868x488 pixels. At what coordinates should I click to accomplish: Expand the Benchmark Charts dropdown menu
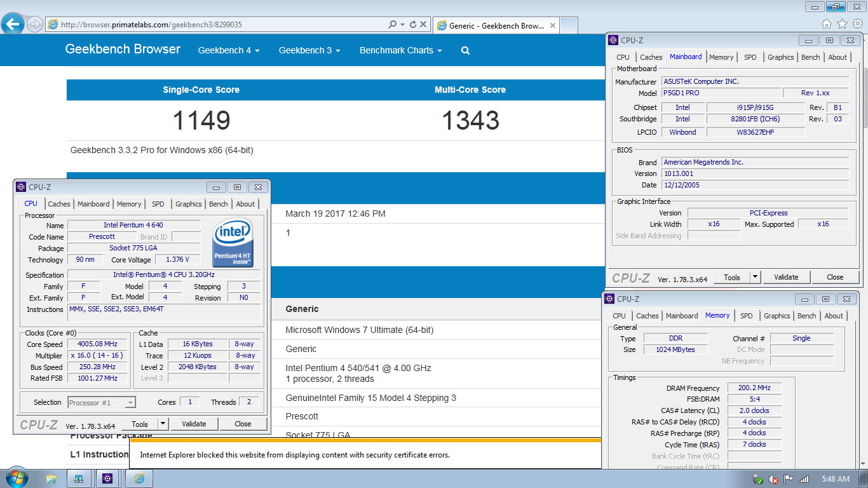401,50
